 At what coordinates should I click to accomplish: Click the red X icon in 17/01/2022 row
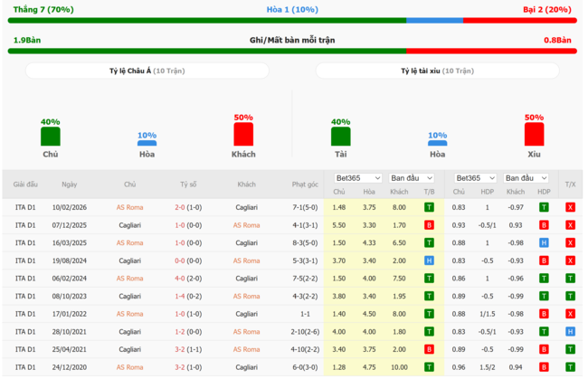click(571, 314)
